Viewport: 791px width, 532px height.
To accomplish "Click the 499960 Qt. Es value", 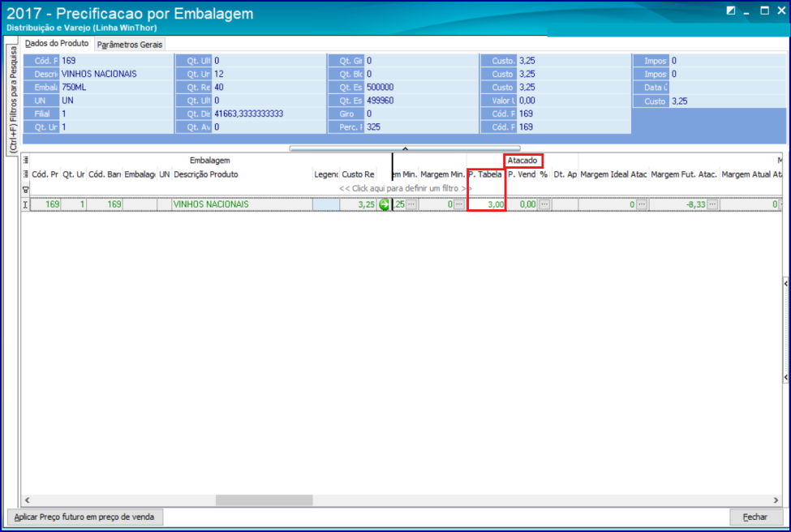I will click(422, 101).
